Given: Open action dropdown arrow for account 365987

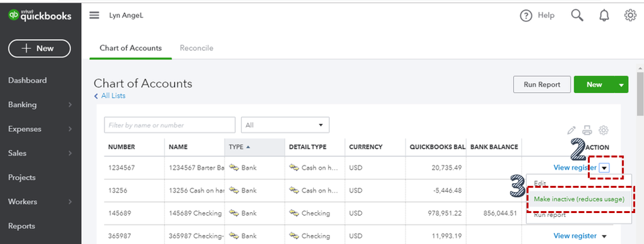Looking at the screenshot, I should coord(604,236).
